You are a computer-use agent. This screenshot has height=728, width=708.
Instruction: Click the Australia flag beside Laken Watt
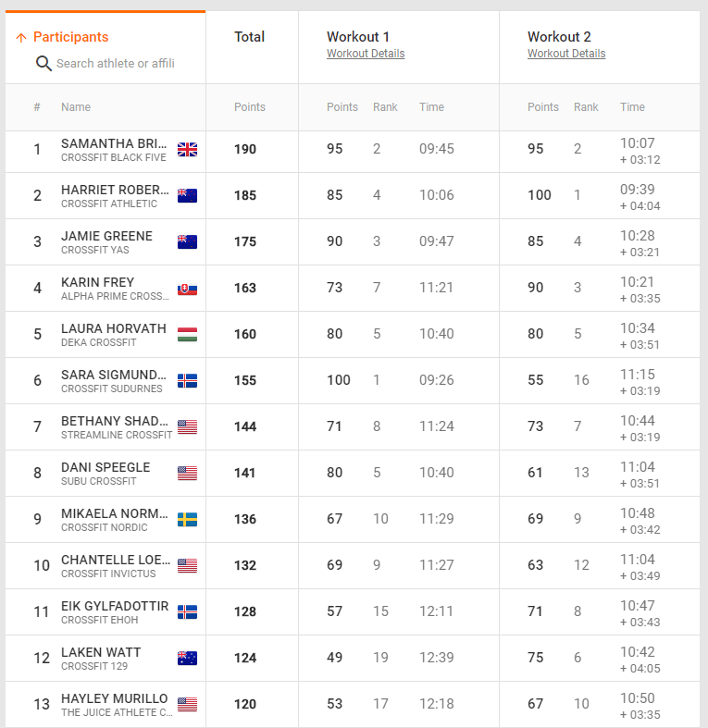pyautogui.click(x=187, y=659)
